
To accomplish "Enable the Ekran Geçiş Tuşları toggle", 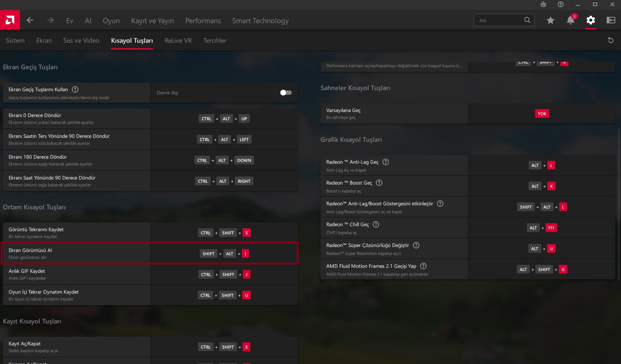I will pos(286,93).
